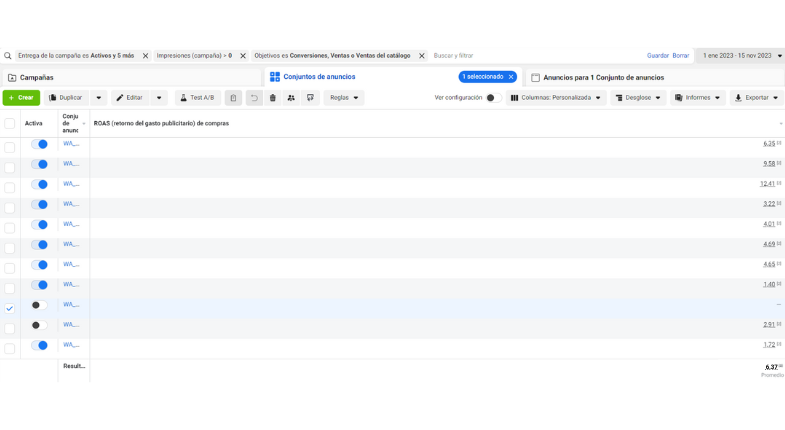Open the Anuncios para 1 Conjunto tab
This screenshot has height=430, width=785.
coord(597,77)
